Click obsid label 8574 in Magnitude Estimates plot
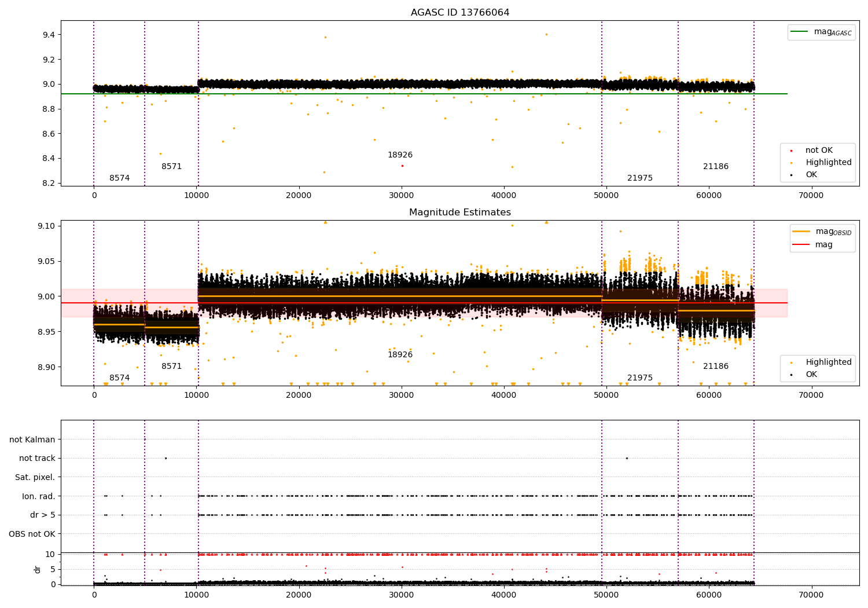 pos(120,378)
